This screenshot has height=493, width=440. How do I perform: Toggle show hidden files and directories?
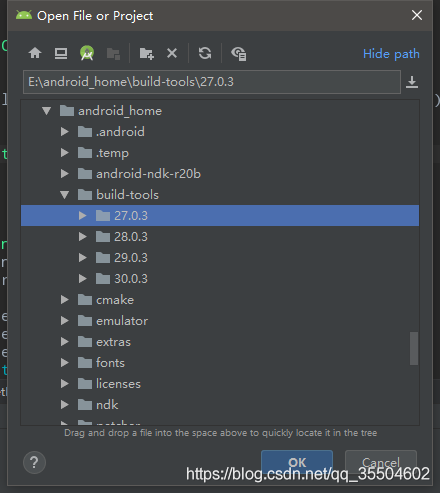(x=239, y=53)
